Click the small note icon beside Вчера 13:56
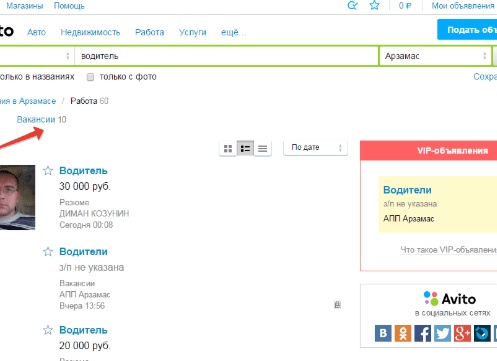 tap(337, 304)
